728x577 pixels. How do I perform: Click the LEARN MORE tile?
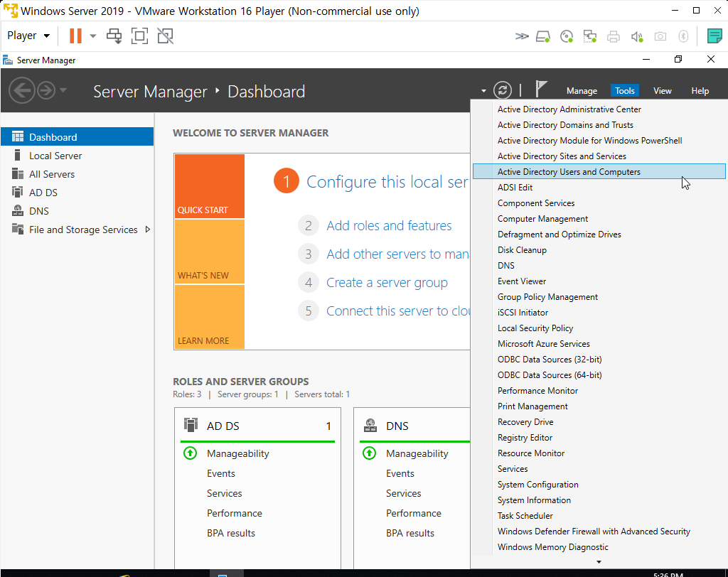pyautogui.click(x=210, y=317)
